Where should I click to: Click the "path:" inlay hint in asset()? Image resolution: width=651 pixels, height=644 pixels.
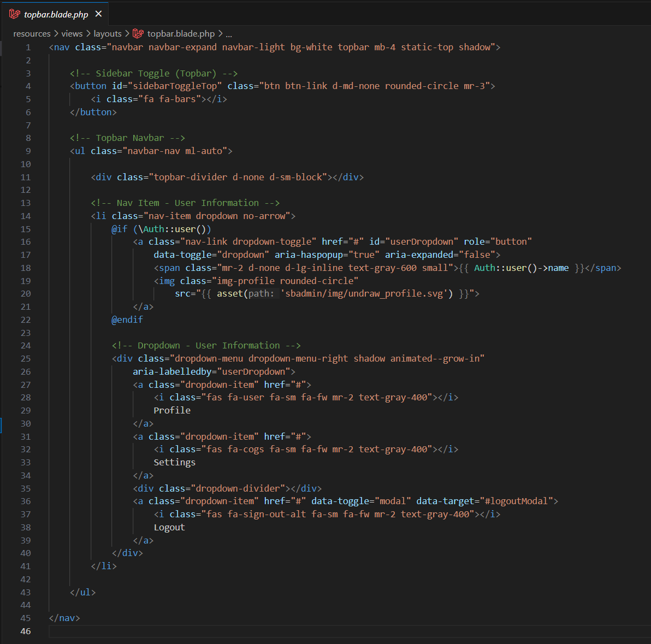[x=262, y=294]
